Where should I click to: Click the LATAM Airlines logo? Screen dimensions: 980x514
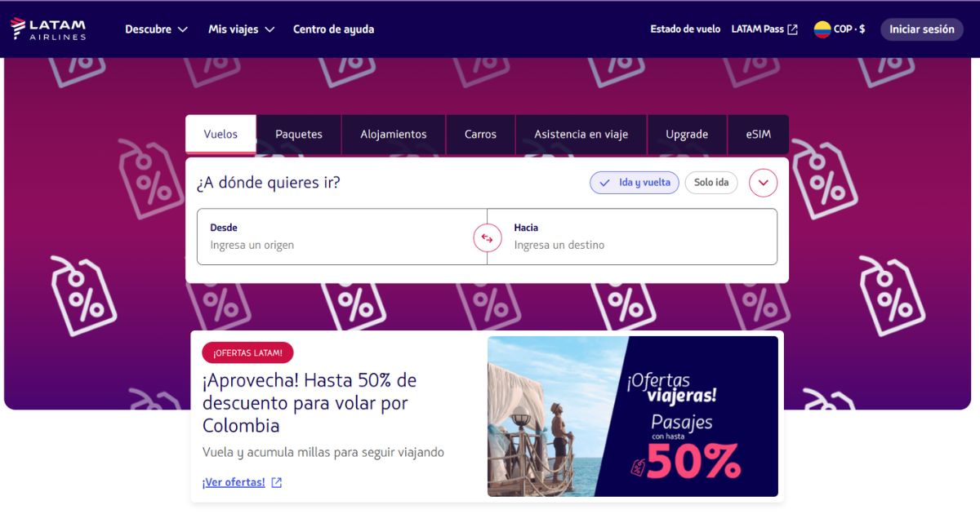point(48,29)
